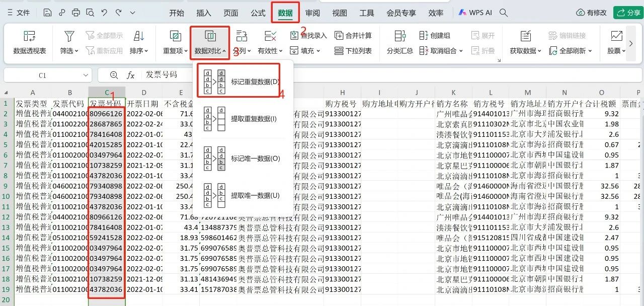644x306 pixels.
Task: Click the fx insert function icon
Action: pos(130,75)
